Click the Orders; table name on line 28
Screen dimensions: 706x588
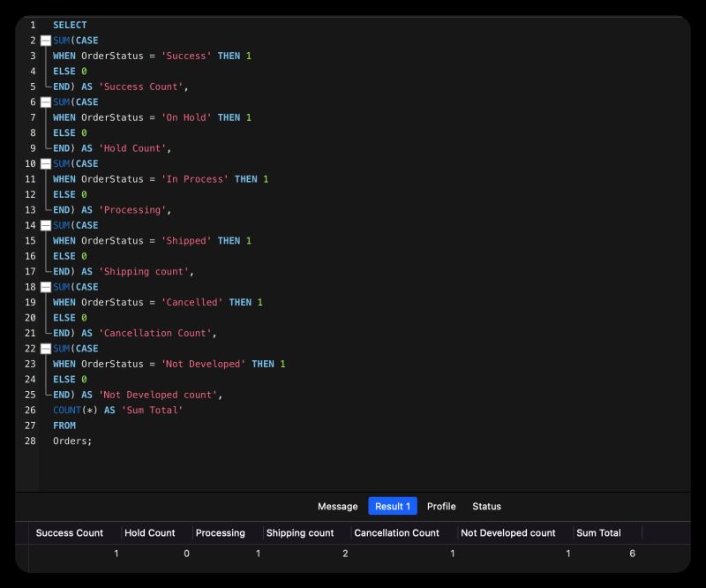(x=72, y=441)
